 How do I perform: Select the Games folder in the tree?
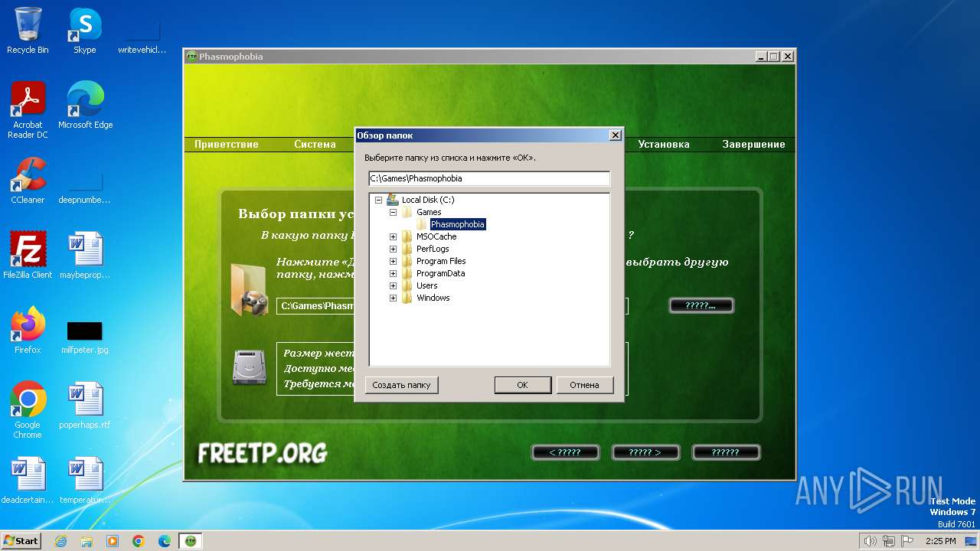(x=429, y=212)
